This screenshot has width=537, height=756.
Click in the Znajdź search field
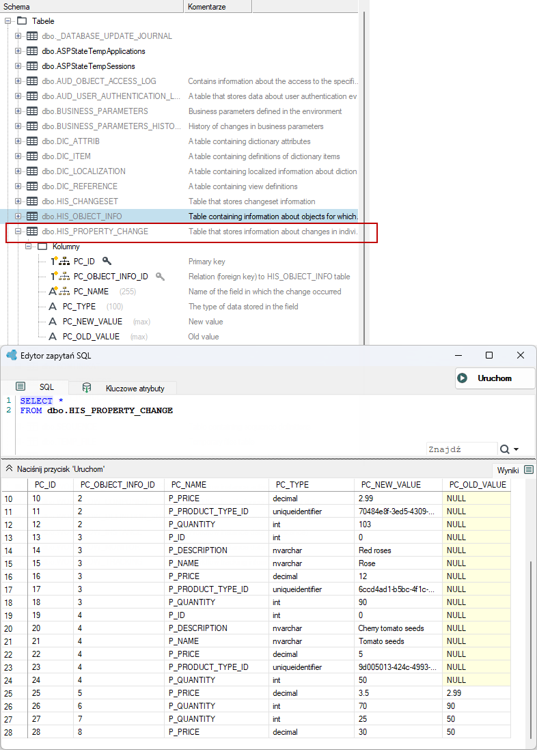pos(462,449)
